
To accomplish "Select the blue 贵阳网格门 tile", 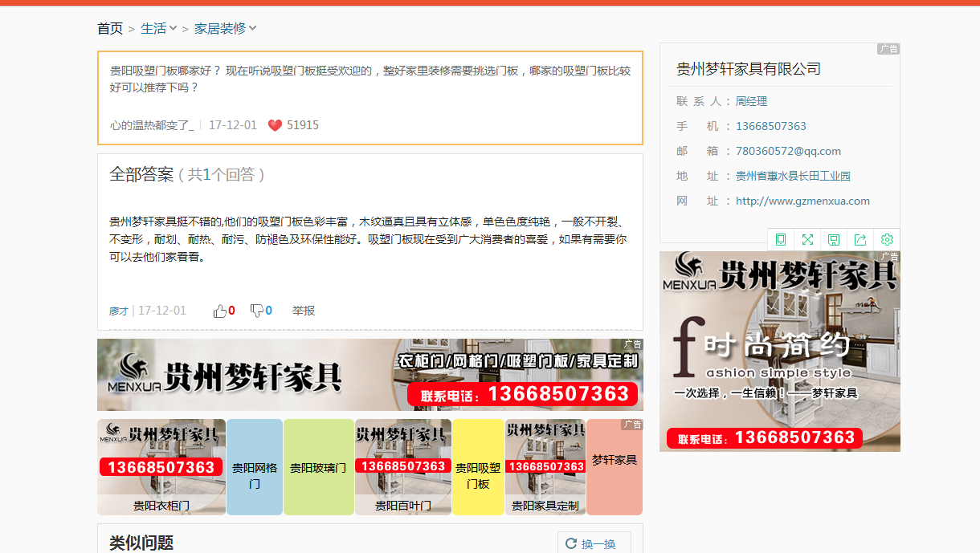I will (255, 467).
